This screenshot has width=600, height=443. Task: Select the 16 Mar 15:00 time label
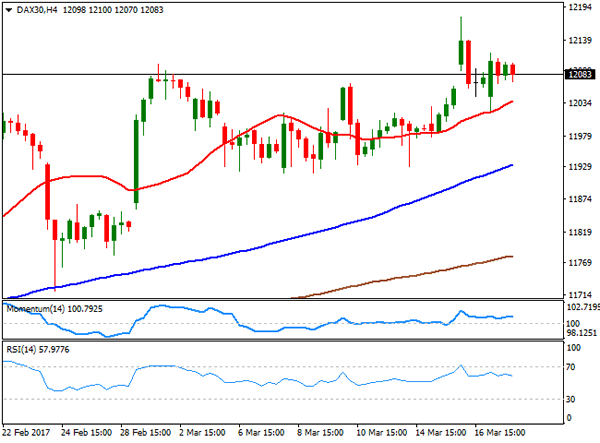click(x=500, y=433)
